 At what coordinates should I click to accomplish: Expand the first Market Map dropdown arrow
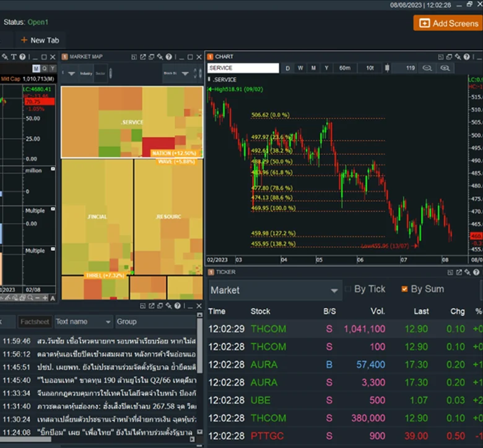[71, 74]
